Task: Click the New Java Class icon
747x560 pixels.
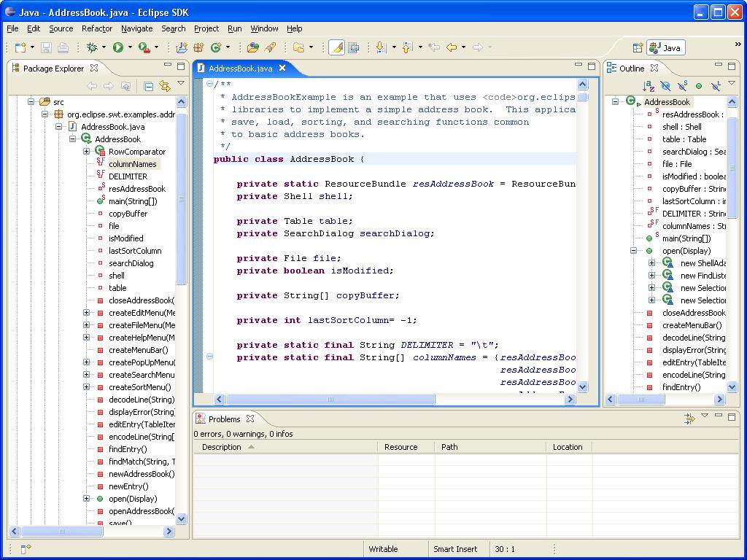Action: [216, 47]
